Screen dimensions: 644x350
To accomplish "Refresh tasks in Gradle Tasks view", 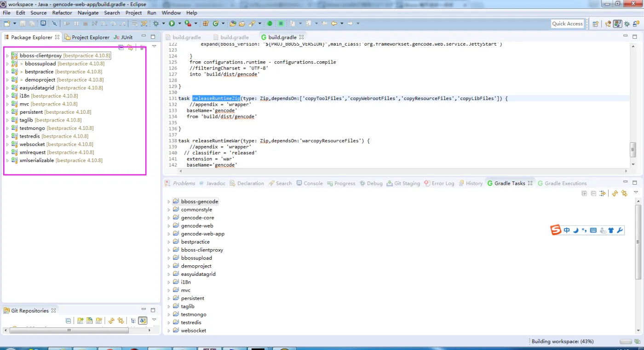I will coord(615,193).
